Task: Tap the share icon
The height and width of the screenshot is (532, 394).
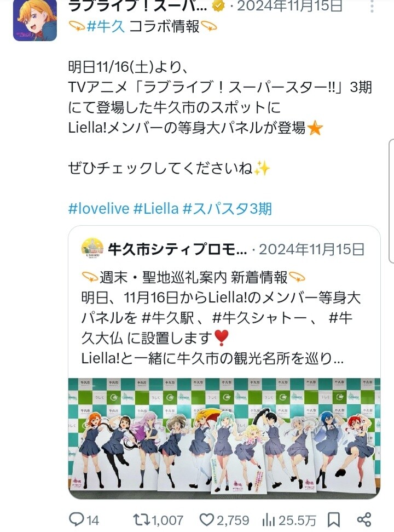Action: click(x=364, y=519)
